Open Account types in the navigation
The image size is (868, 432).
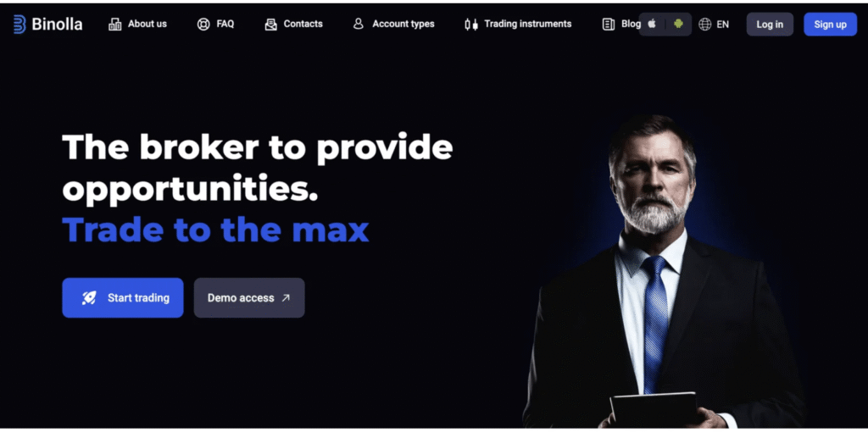tap(403, 24)
